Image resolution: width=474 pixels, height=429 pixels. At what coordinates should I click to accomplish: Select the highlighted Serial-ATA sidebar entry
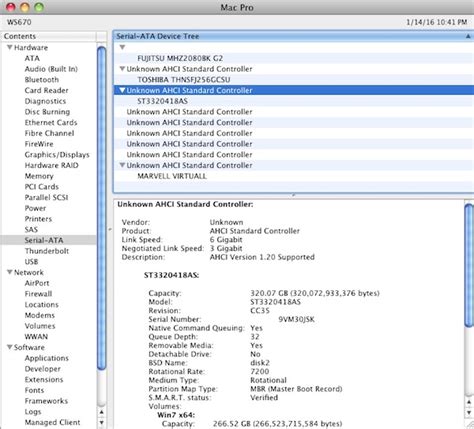pyautogui.click(x=49, y=240)
